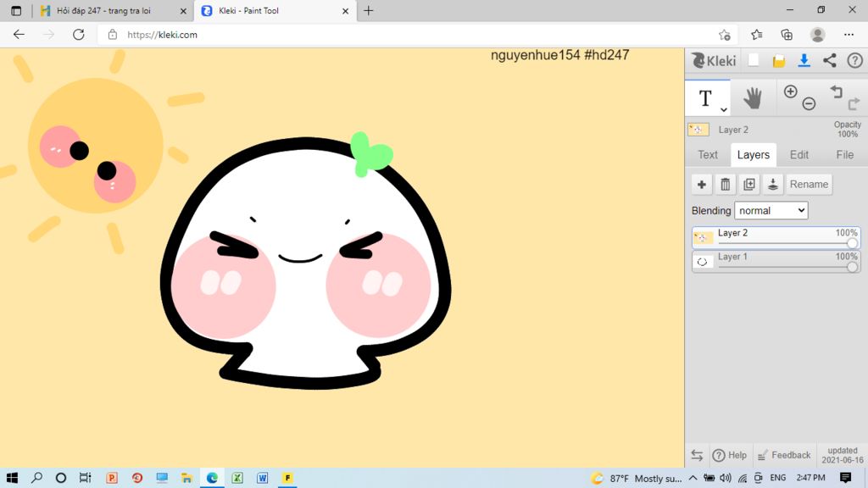Merge layer down
868x488 pixels.
773,184
